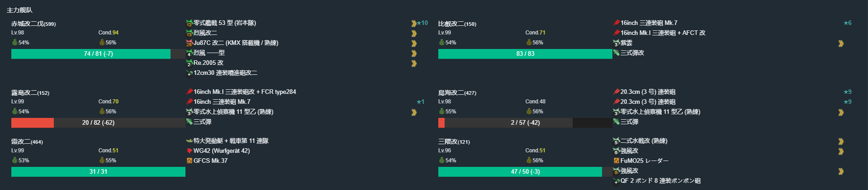Click the ★10 improvement star on 零式艦戦 53 型
Image resolution: width=868 pixels, height=190 pixels.
pos(422,23)
